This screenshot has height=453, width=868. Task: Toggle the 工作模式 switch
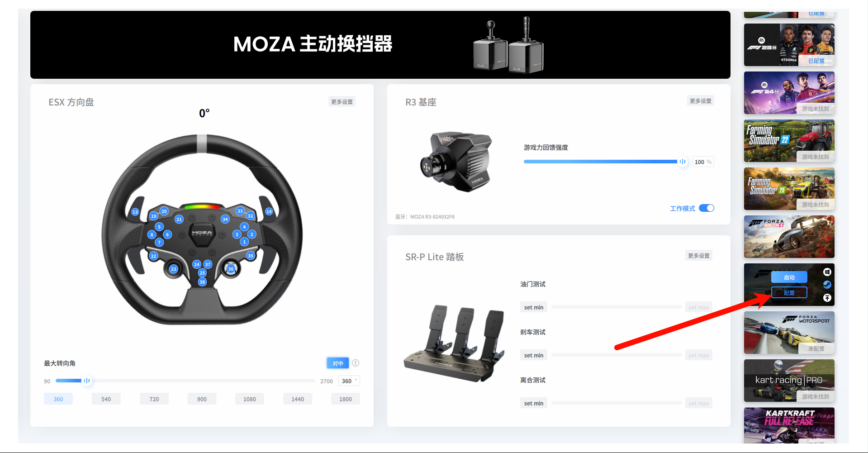707,208
